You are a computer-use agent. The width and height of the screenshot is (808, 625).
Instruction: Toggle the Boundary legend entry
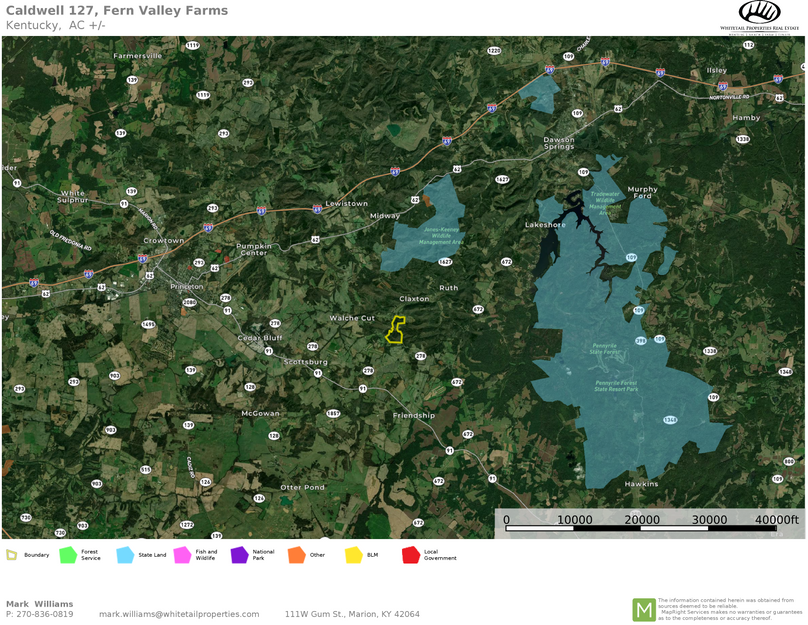(10, 553)
